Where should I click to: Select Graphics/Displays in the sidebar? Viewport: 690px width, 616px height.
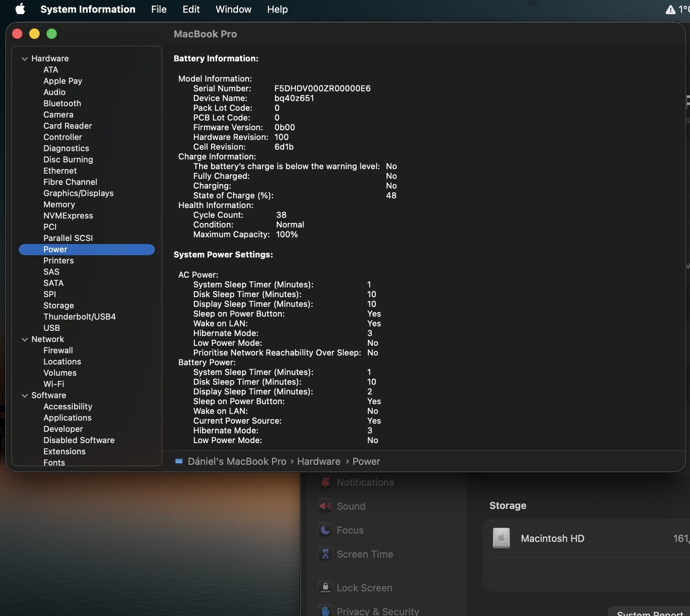tap(78, 193)
